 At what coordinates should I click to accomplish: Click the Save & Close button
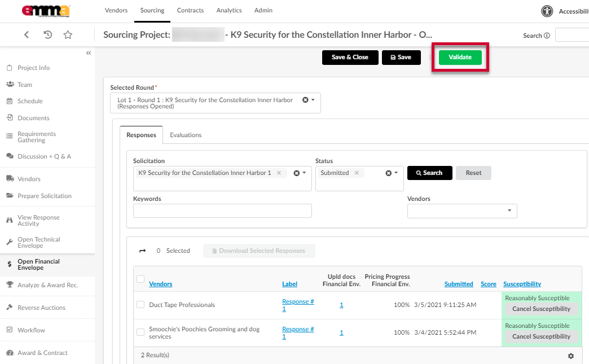click(350, 58)
